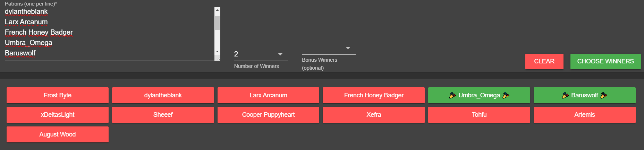Expand the Bonus Winners dropdown arrow
This screenshot has height=150, width=644.
click(x=348, y=48)
